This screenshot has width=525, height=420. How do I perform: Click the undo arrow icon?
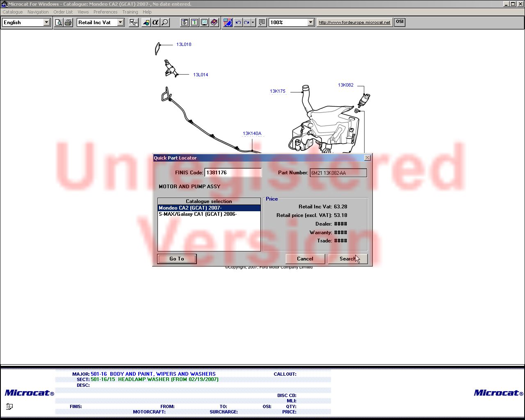point(238,23)
